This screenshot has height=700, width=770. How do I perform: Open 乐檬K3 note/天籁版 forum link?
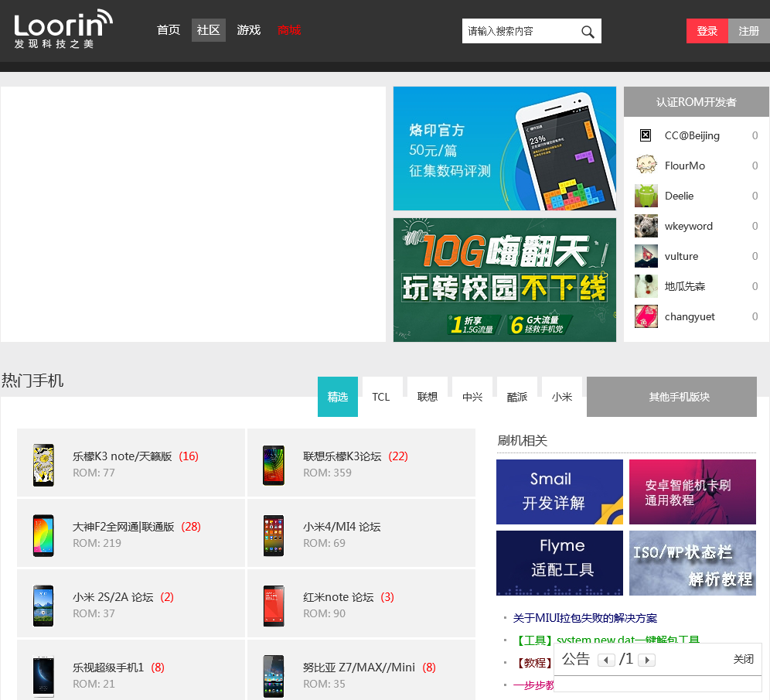[x=122, y=456]
